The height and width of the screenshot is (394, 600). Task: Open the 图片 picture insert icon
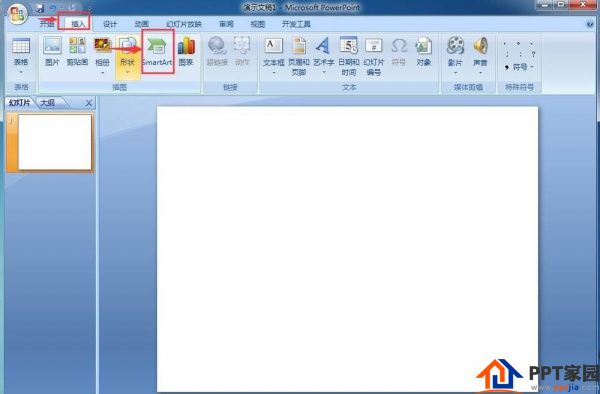(52, 52)
